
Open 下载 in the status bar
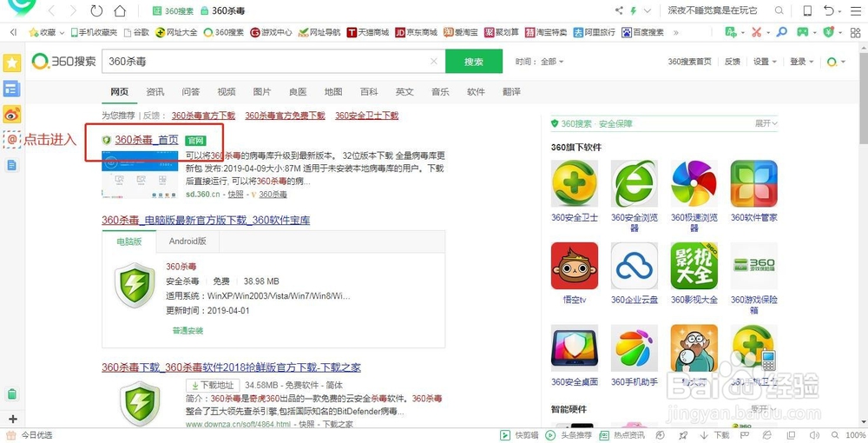(x=716, y=435)
